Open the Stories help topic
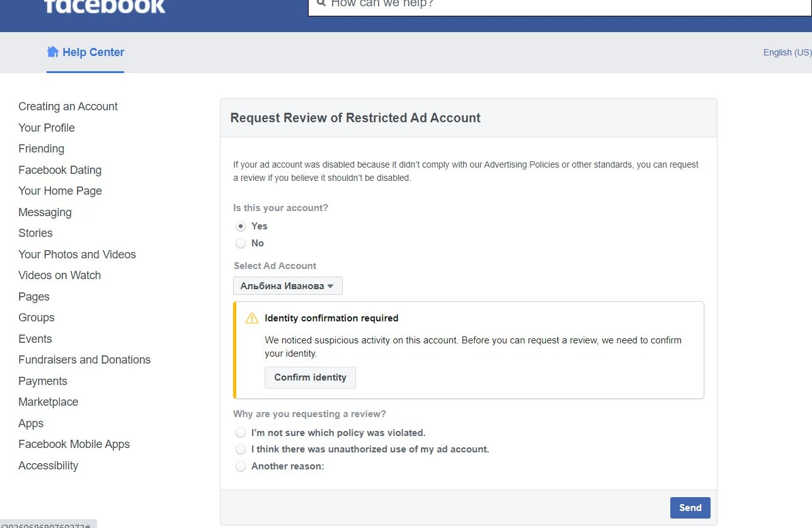 tap(35, 233)
